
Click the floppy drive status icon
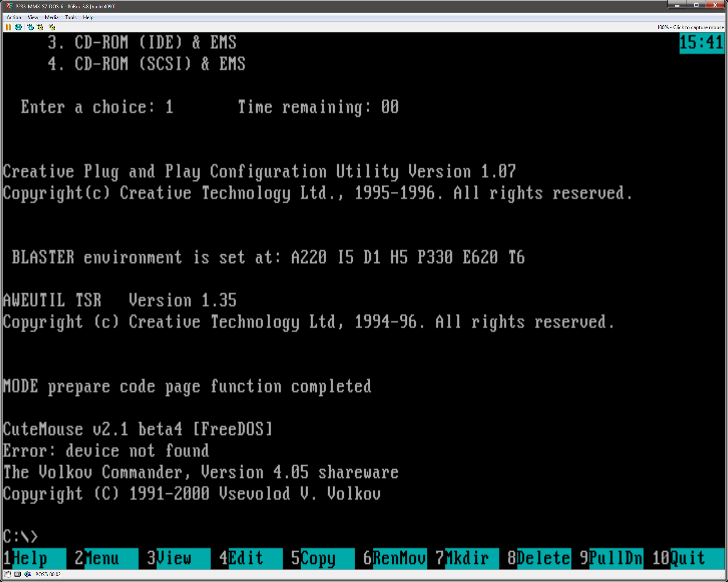coord(7,574)
